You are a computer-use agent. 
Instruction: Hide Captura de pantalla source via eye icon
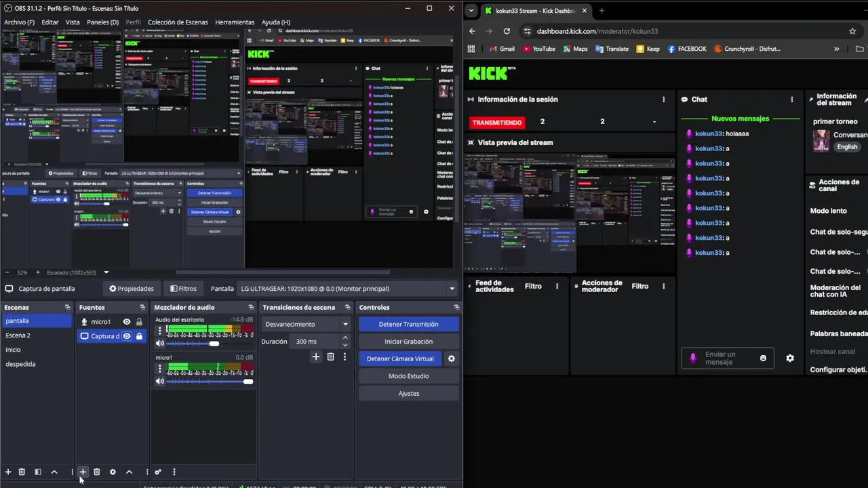(x=127, y=336)
